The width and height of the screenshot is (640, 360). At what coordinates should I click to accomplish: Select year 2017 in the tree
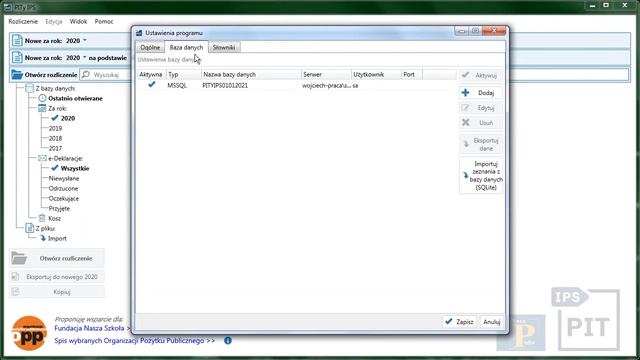(55, 148)
